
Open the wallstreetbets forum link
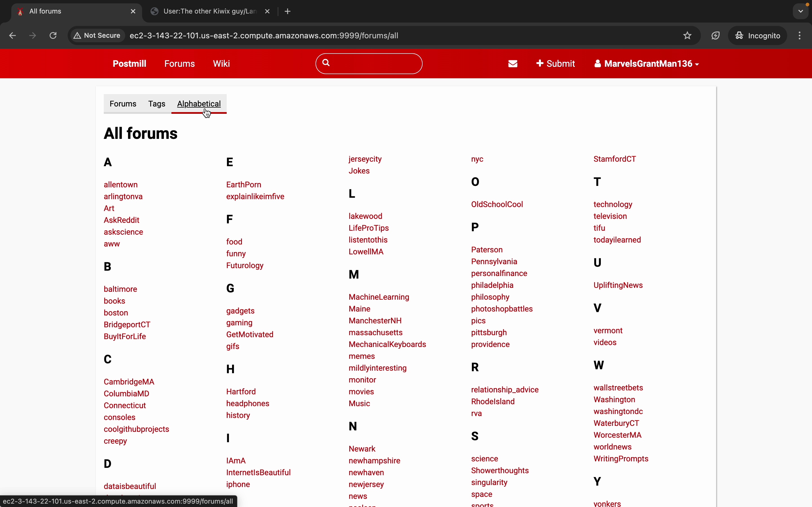tap(618, 388)
